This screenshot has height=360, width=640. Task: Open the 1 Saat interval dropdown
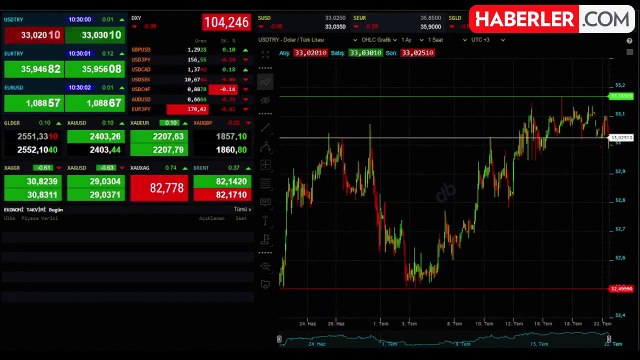(447, 40)
